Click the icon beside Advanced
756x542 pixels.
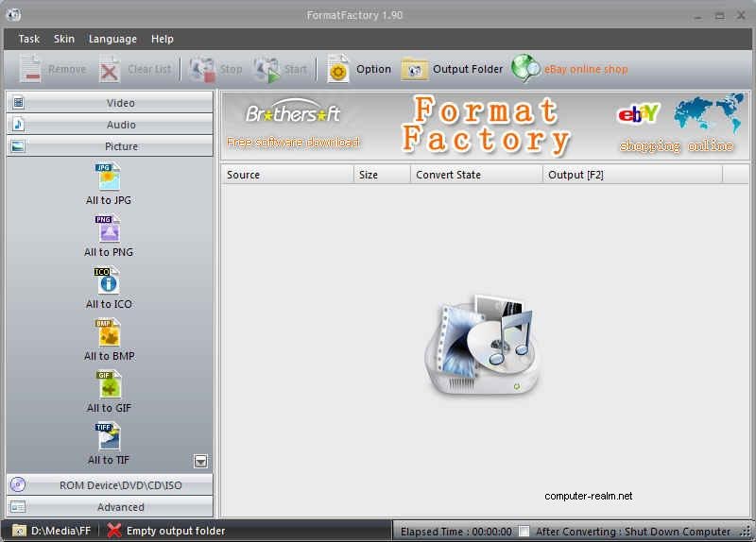click(x=18, y=507)
